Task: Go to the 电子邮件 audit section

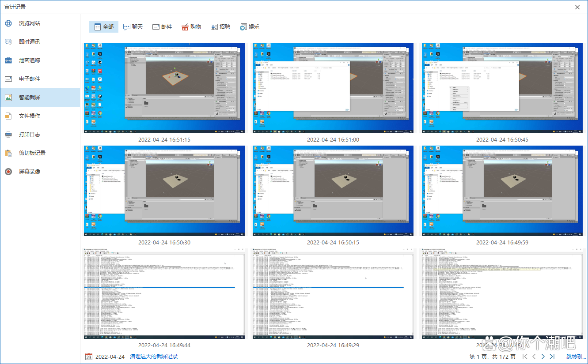Action: click(29, 79)
